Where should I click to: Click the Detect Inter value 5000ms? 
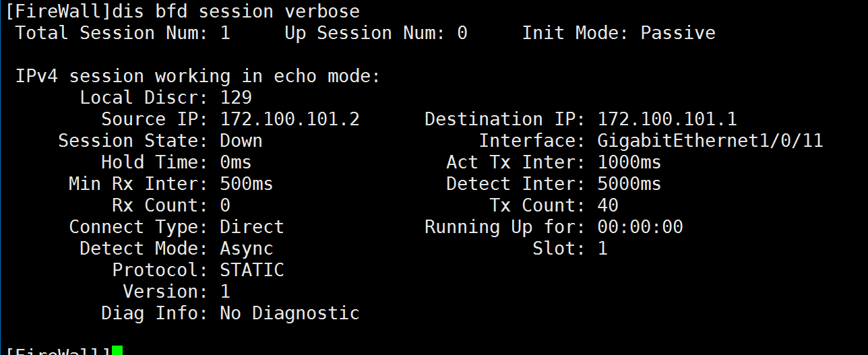(x=629, y=184)
